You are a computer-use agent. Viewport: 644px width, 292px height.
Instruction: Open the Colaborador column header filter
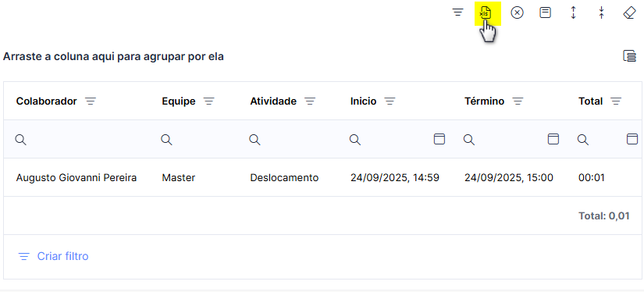[x=91, y=101]
